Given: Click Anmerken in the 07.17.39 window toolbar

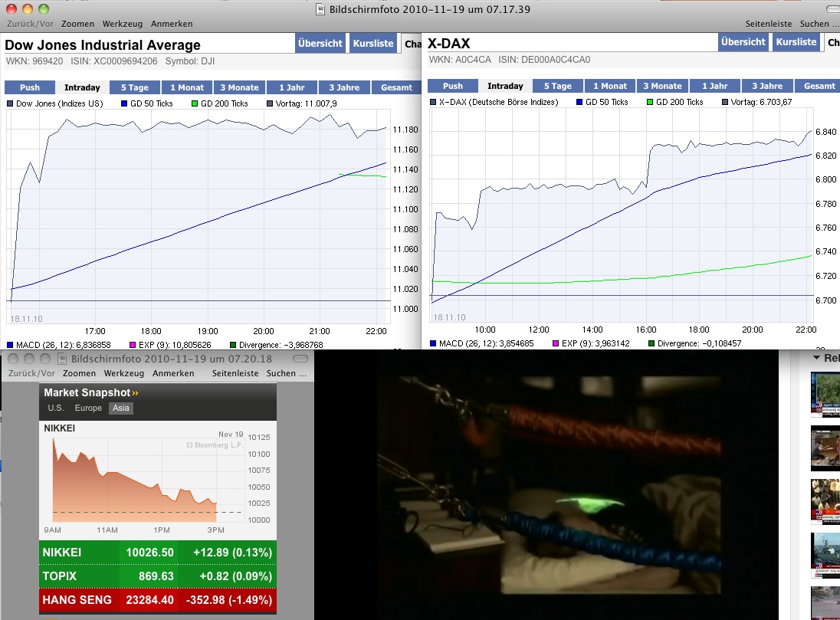Looking at the screenshot, I should tap(172, 24).
